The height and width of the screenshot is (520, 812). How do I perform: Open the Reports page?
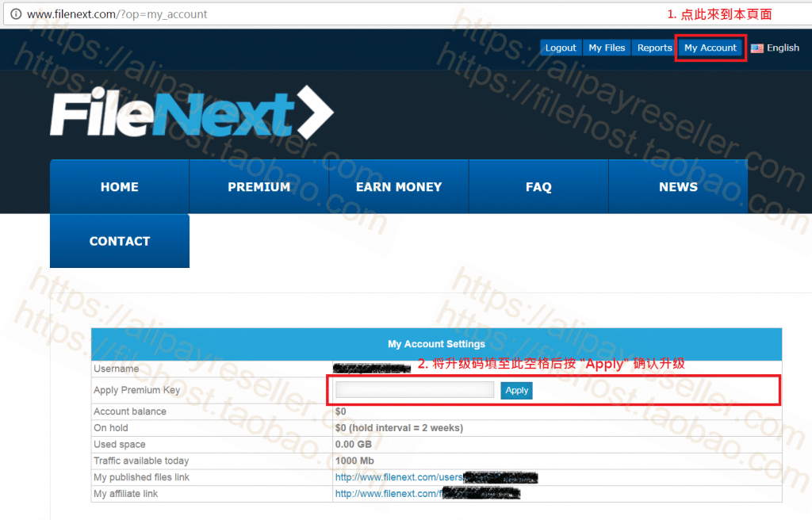click(653, 48)
